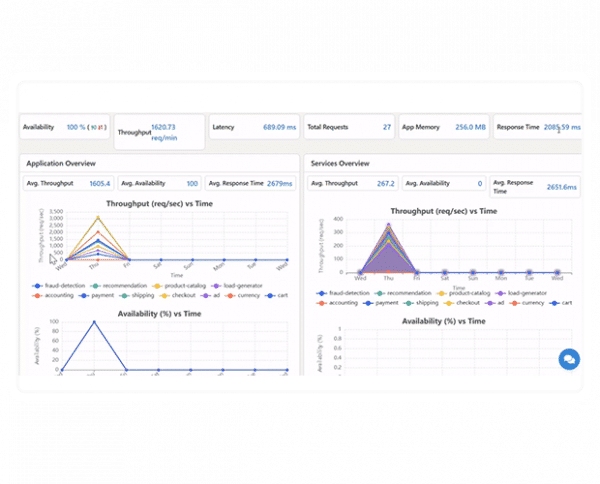
Task: Toggle currency legend in Application Overview chart
Action: (242, 295)
